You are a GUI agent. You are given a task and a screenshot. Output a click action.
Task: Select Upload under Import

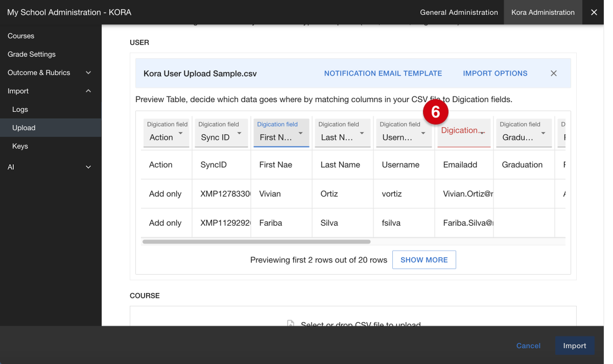click(x=51, y=128)
